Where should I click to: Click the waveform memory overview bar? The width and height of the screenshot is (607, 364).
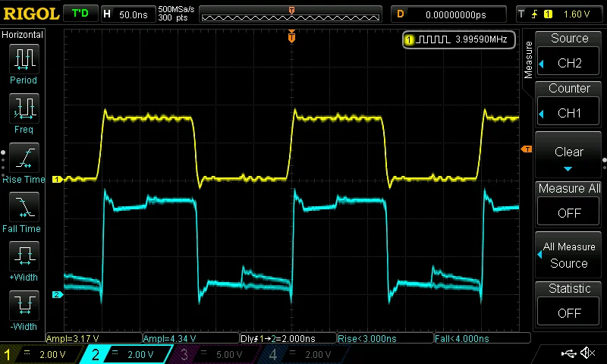pos(291,14)
